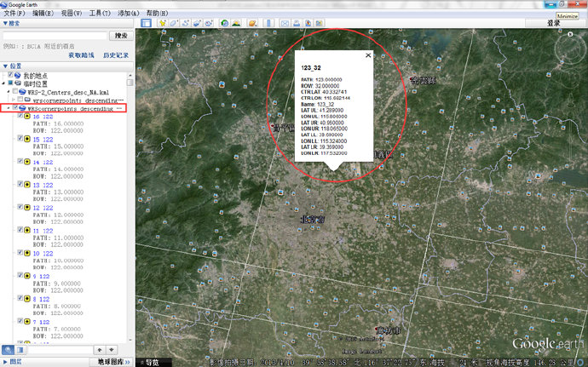This screenshot has width=588, height=367.
Task: Click the print toolbar icon
Action: pyautogui.click(x=297, y=23)
